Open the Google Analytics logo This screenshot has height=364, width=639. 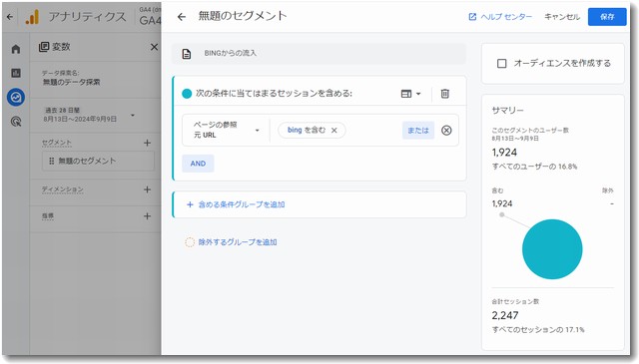point(32,17)
